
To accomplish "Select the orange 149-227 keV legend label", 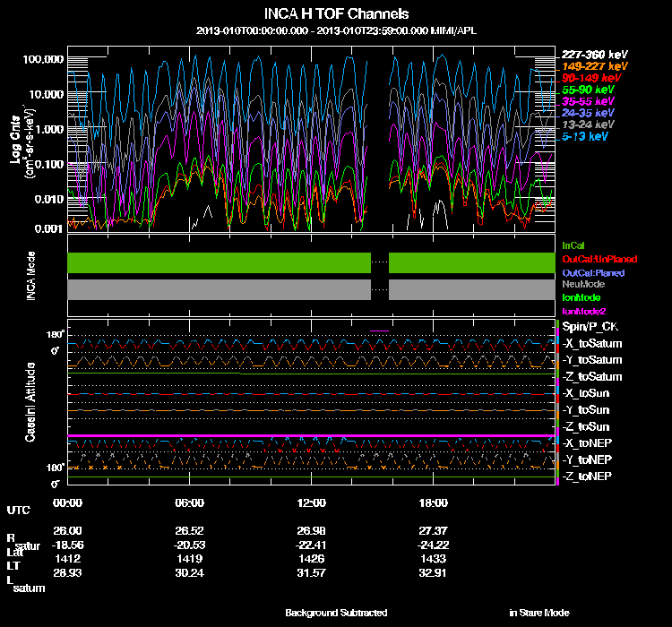I will 596,66.
